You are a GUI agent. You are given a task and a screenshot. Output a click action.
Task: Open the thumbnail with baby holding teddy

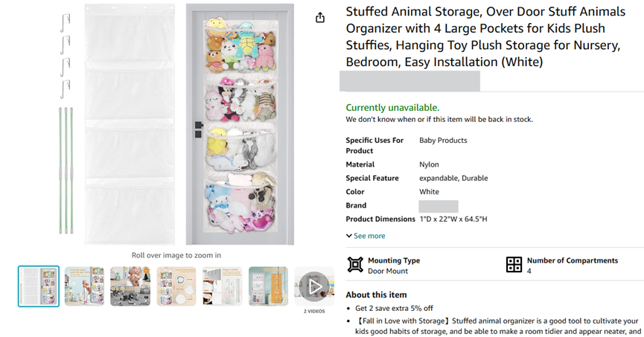coord(130,286)
